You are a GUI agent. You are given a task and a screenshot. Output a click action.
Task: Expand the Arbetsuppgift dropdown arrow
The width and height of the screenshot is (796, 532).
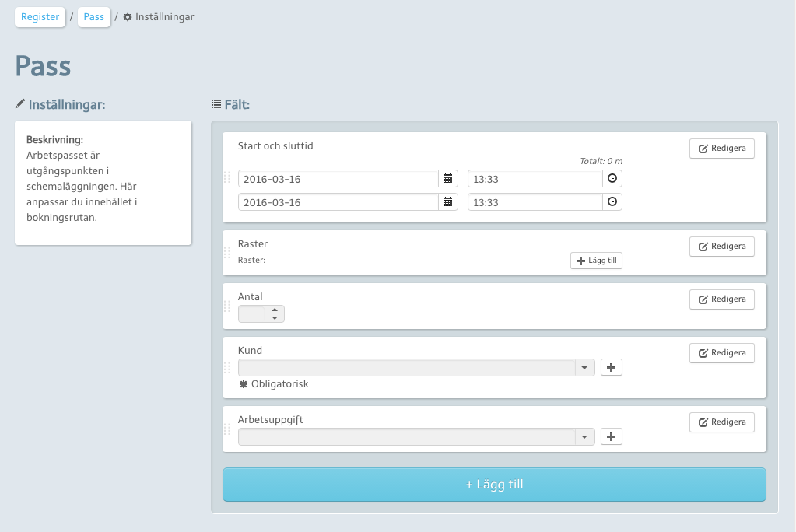(x=584, y=436)
